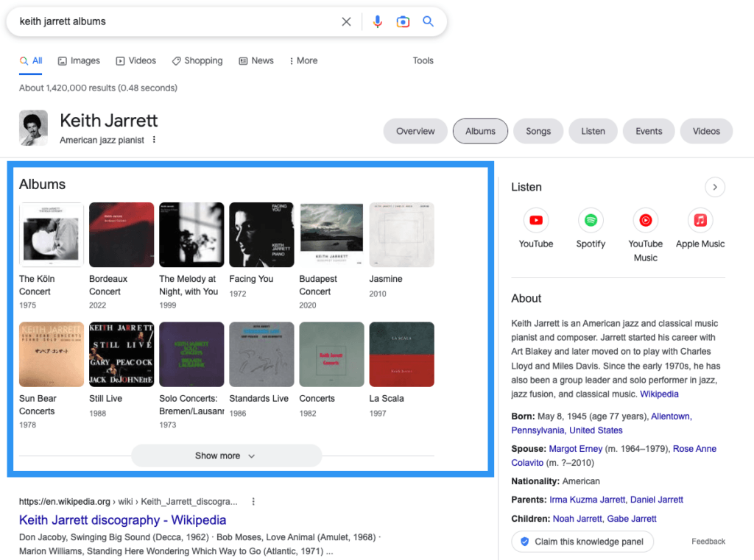The height and width of the screenshot is (560, 754).
Task: Switch to the News results tab
Action: [256, 60]
